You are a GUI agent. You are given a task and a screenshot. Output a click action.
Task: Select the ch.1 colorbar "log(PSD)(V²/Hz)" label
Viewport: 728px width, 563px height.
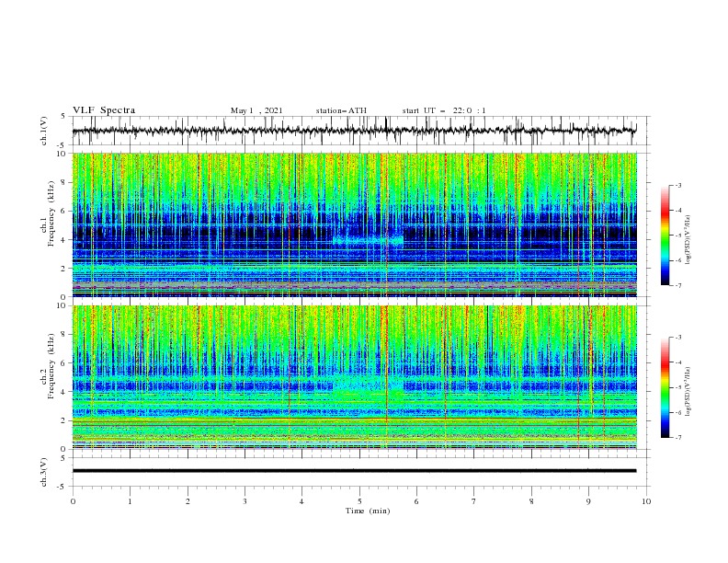coord(688,240)
